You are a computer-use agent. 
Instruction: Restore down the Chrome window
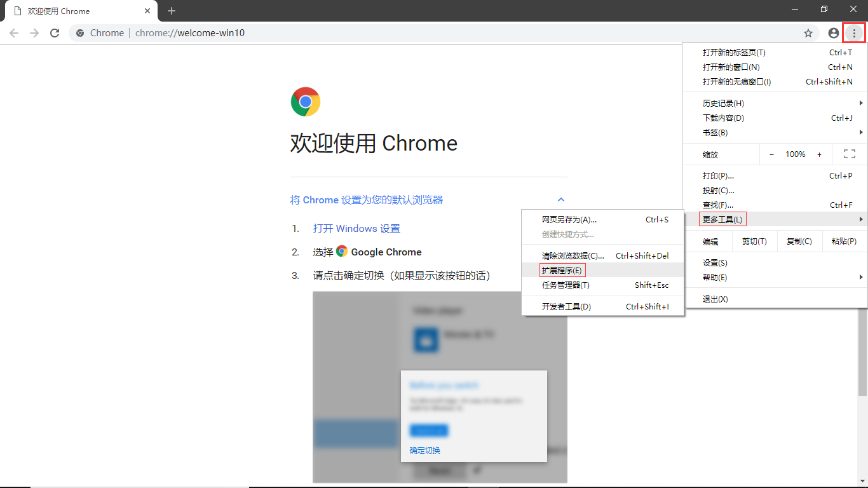point(824,9)
